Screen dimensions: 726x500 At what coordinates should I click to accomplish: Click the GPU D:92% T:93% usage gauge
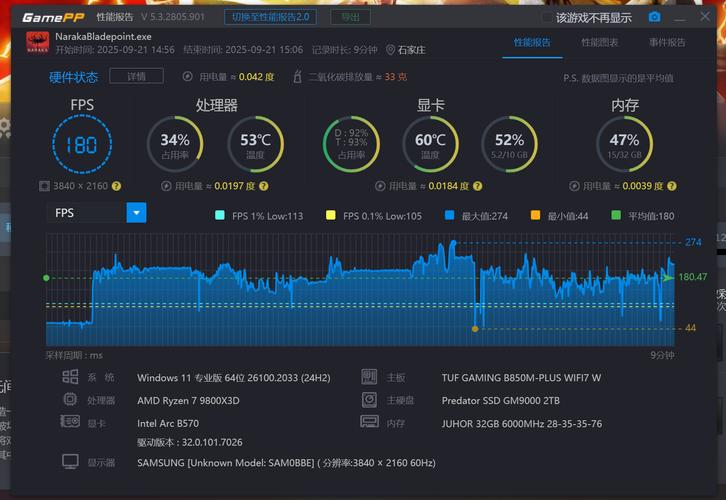[x=351, y=144]
